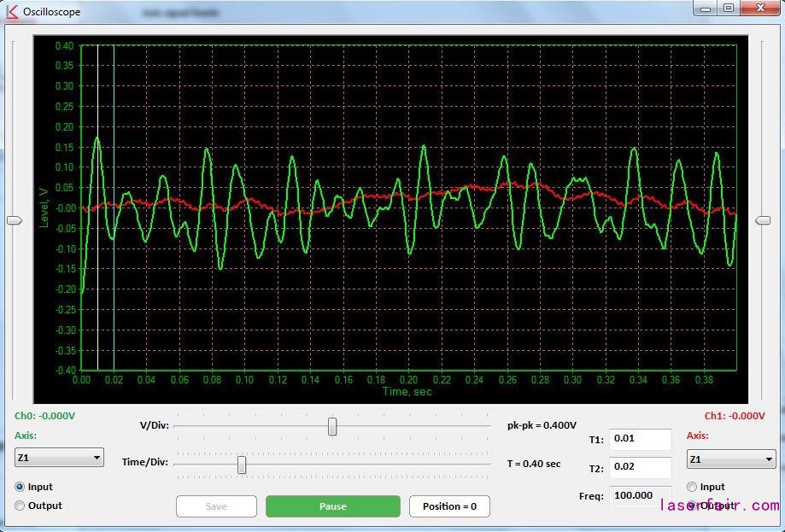The width and height of the screenshot is (785, 532).
Task: Click the Time/Div slider handle
Action: [242, 465]
